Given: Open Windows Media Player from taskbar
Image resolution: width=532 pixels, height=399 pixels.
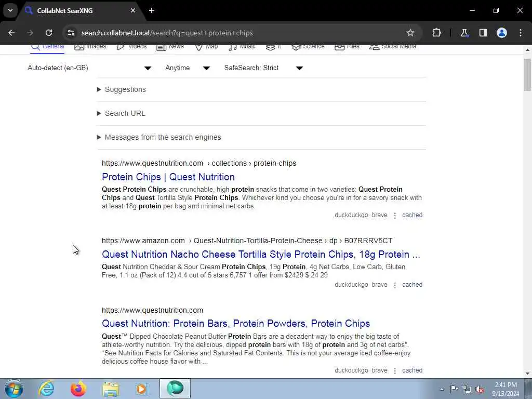Looking at the screenshot, I should [142, 389].
